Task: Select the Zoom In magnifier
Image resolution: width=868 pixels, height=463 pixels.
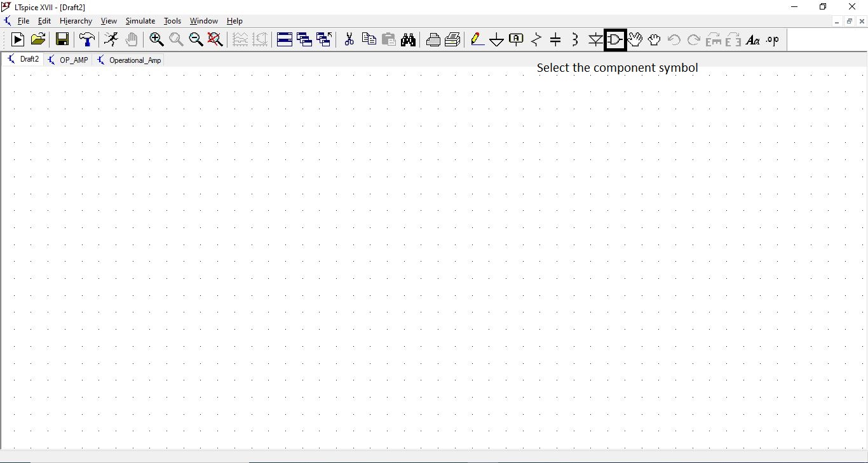Action: (x=156, y=40)
